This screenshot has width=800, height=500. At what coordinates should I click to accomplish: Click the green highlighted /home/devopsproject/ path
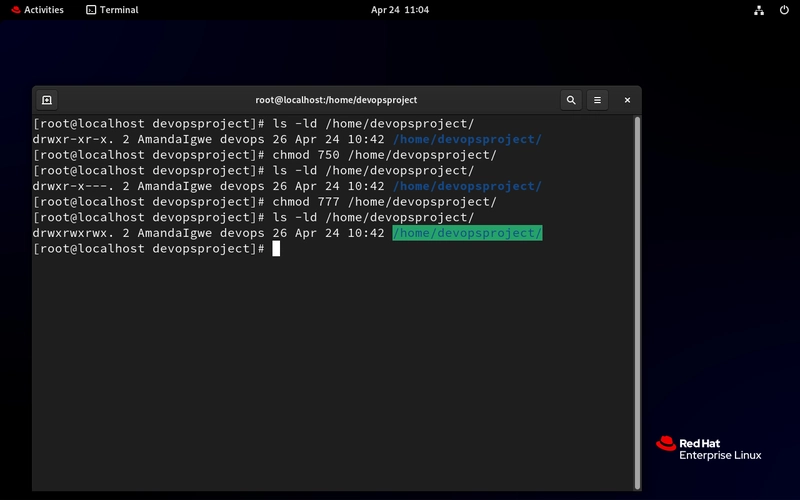point(467,233)
